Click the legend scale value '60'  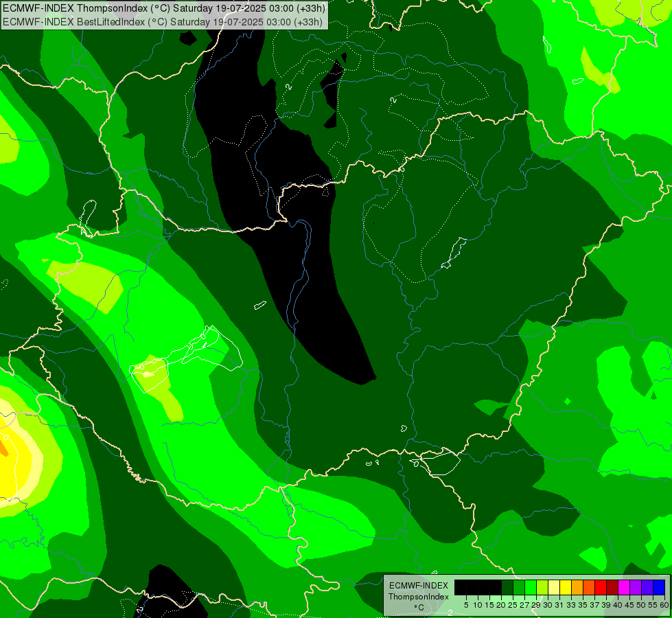(x=664, y=605)
